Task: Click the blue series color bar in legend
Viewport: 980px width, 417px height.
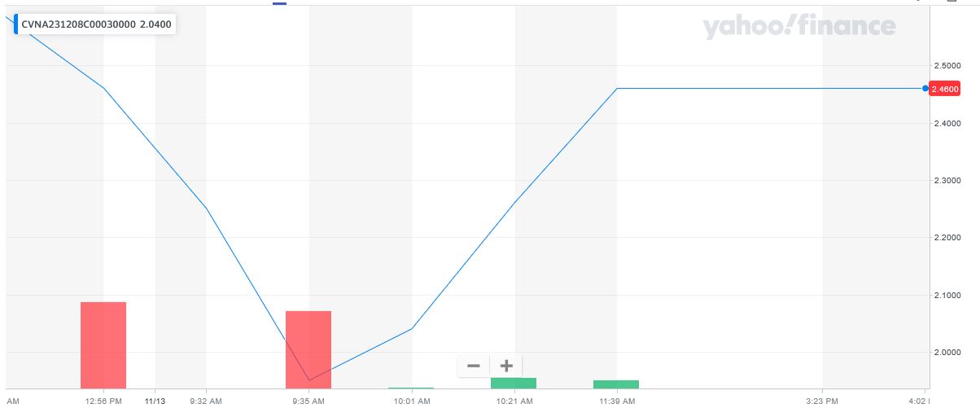Action: [15, 24]
